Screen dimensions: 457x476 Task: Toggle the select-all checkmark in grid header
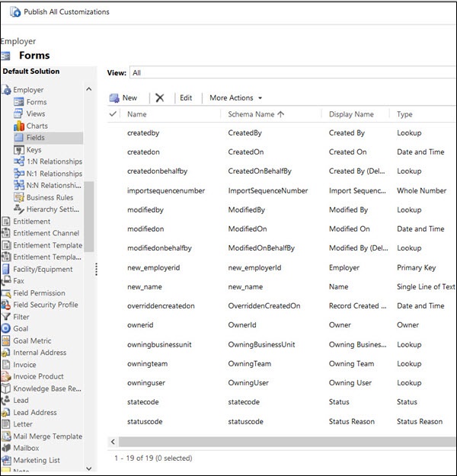tap(113, 114)
